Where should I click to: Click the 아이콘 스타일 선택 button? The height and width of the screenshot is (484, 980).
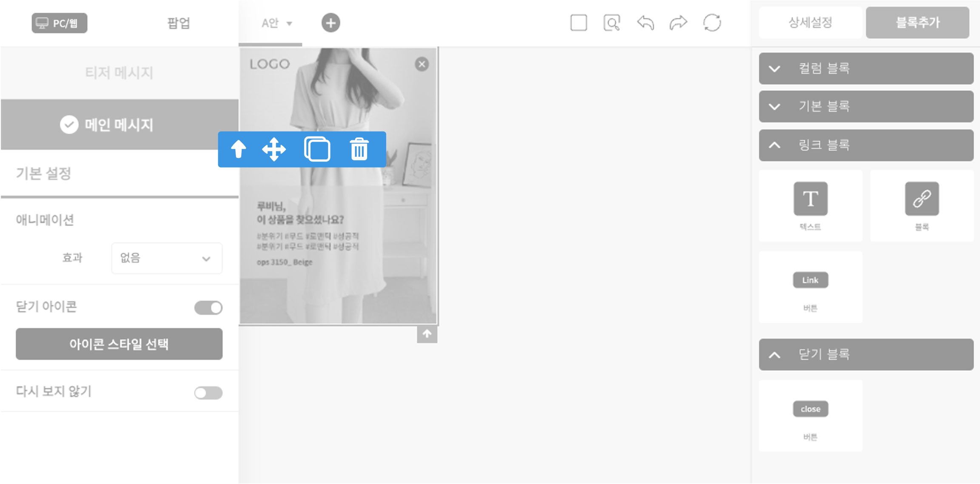(x=119, y=344)
